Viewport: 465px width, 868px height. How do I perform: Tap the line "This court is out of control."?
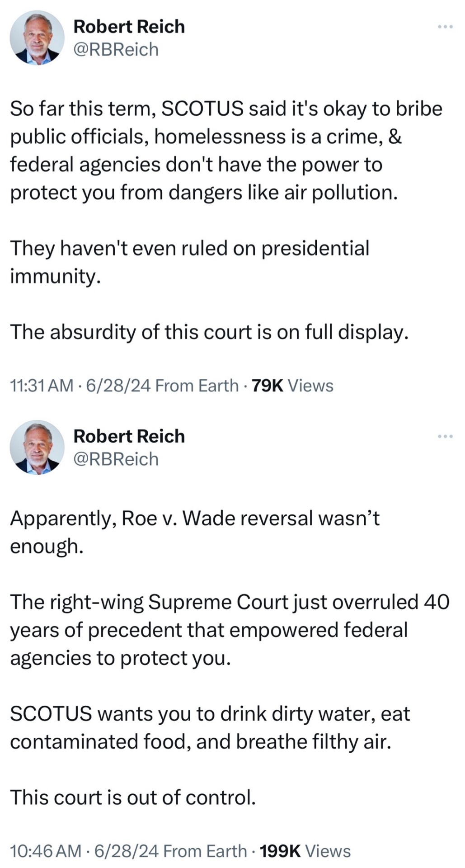click(x=133, y=797)
